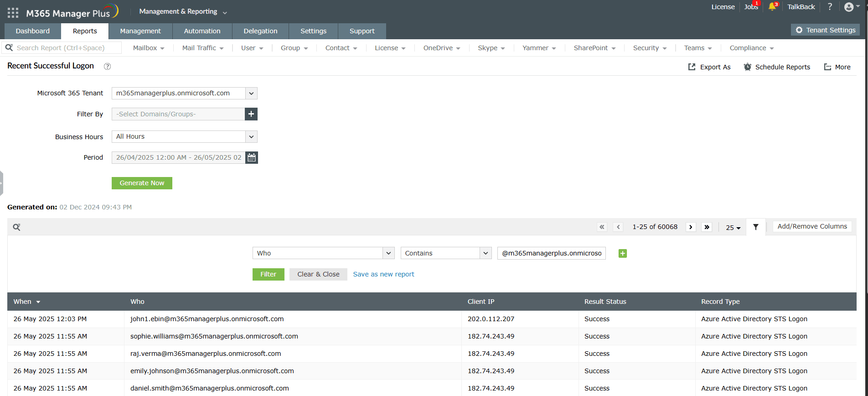The height and width of the screenshot is (396, 868).
Task: Expand the Contact reports menu
Action: click(341, 48)
